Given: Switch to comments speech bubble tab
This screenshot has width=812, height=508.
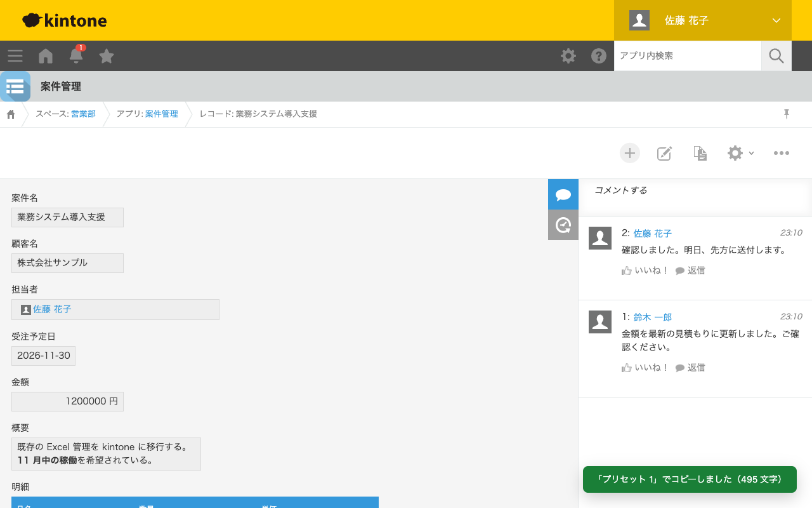Looking at the screenshot, I should coord(563,194).
